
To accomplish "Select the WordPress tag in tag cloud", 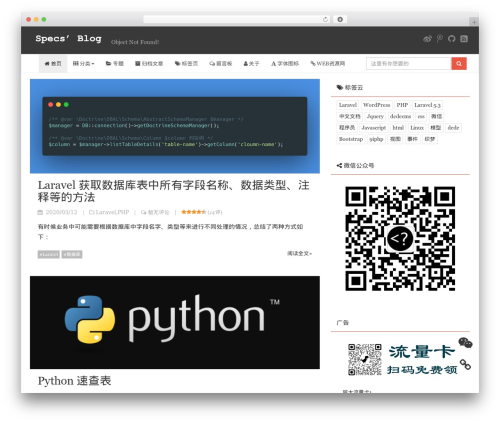I will 376,105.
